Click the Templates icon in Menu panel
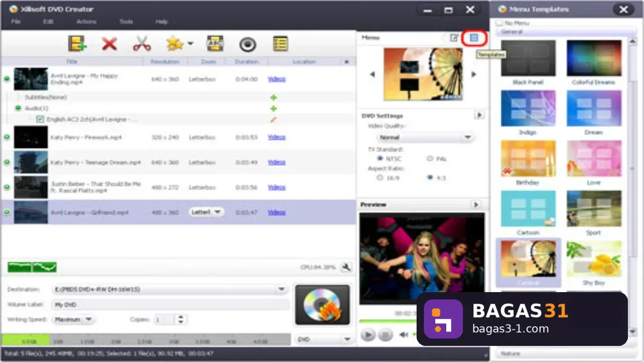The width and height of the screenshot is (644, 362). 473,38
